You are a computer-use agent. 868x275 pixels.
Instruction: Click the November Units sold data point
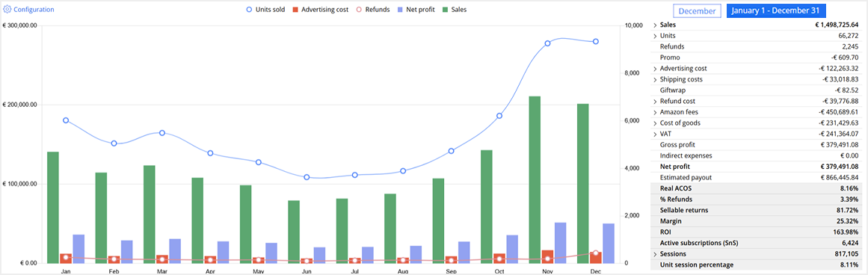pos(547,43)
